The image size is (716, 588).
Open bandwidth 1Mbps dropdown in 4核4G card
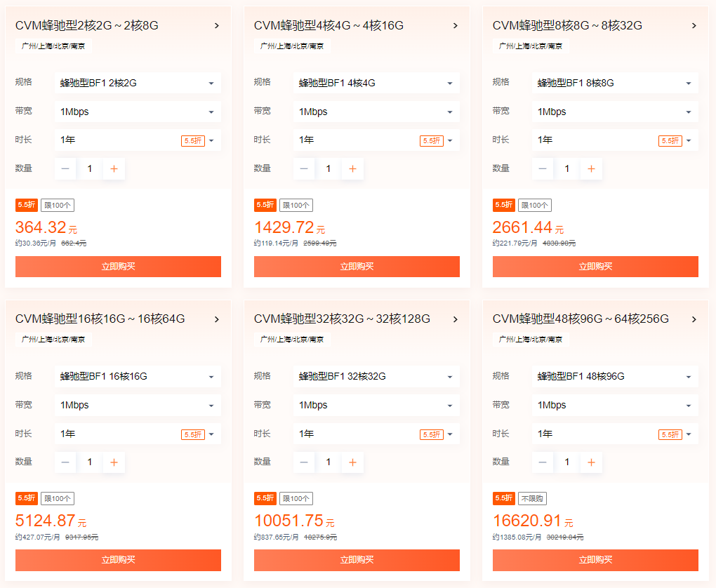(376, 112)
